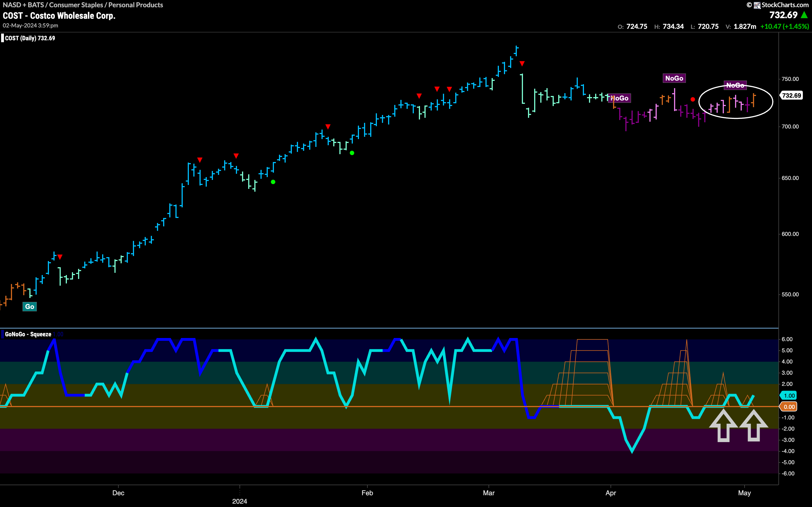This screenshot has height=507, width=812.
Task: Click the red triangle just before the 2024 label
Action: (x=236, y=156)
